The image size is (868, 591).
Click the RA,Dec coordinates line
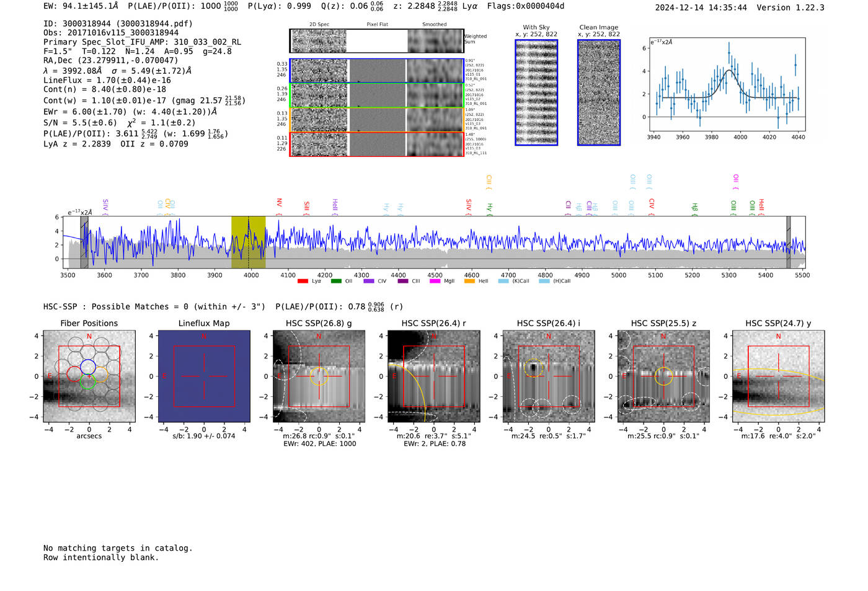tap(111, 60)
